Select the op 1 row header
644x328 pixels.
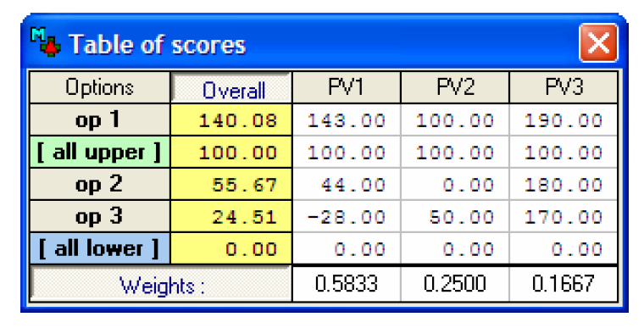(100, 120)
